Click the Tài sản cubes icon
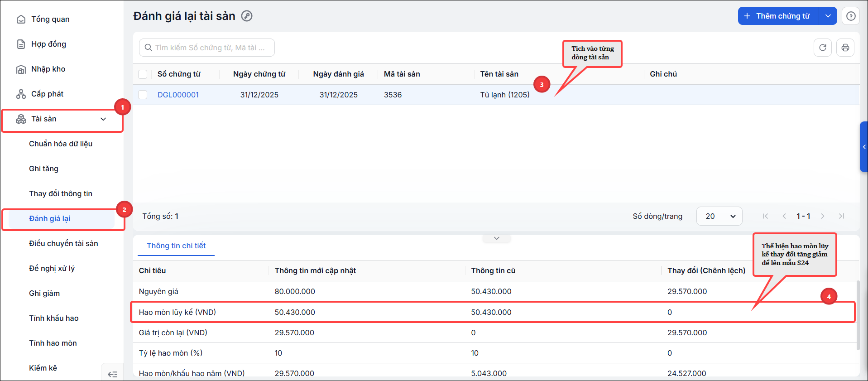The width and height of the screenshot is (868, 381). point(21,119)
